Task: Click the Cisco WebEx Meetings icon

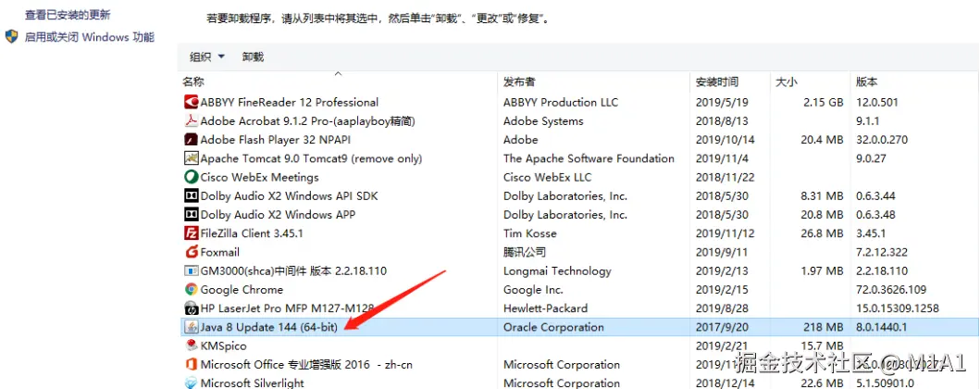Action: [191, 177]
